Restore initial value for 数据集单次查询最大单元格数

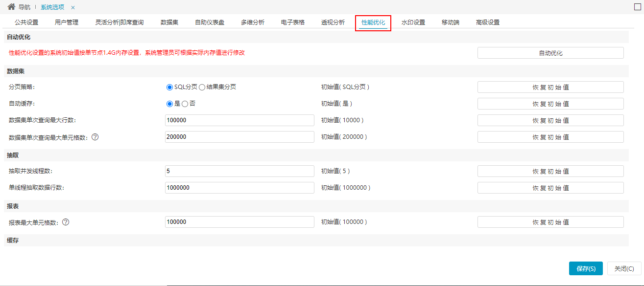point(550,137)
